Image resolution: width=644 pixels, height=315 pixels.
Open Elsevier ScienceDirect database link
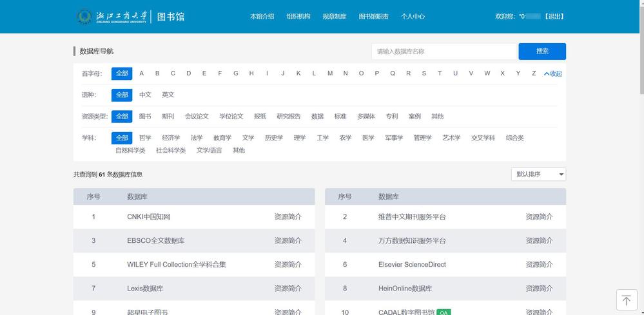(412, 265)
